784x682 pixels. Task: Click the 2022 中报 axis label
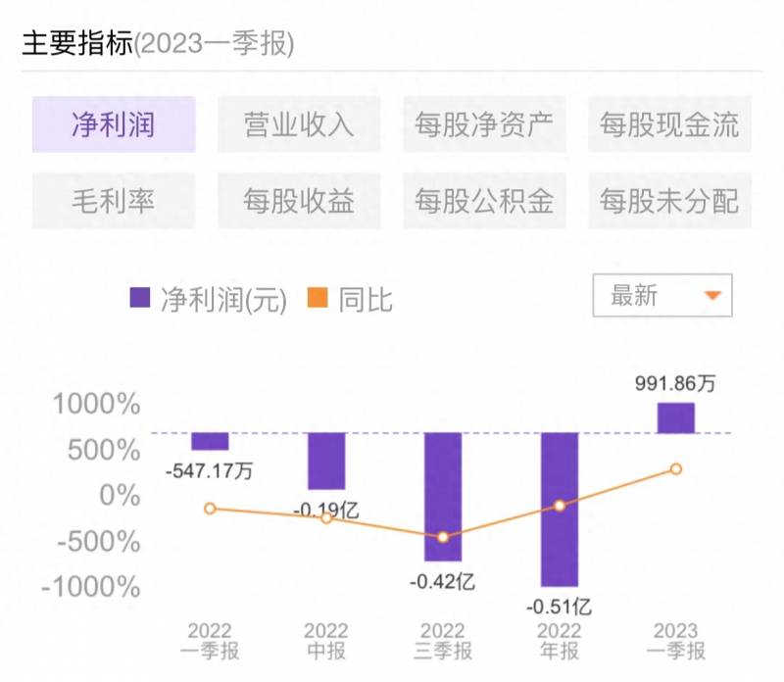click(x=326, y=641)
